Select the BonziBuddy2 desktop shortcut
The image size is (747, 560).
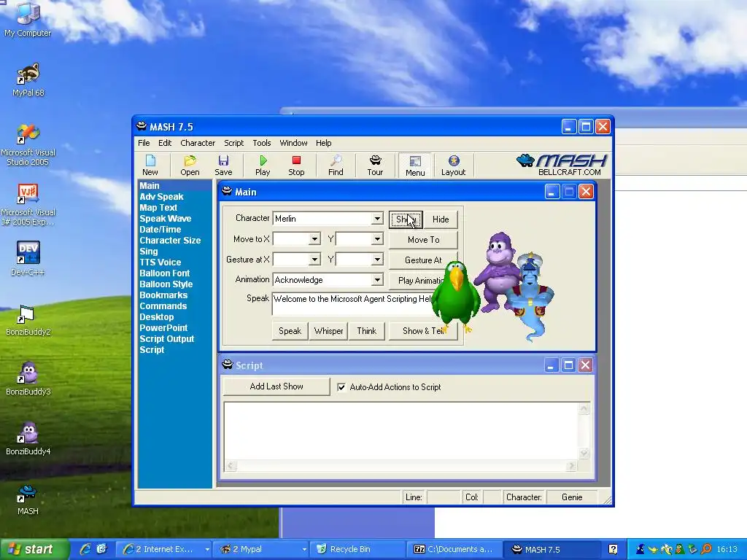(x=28, y=320)
